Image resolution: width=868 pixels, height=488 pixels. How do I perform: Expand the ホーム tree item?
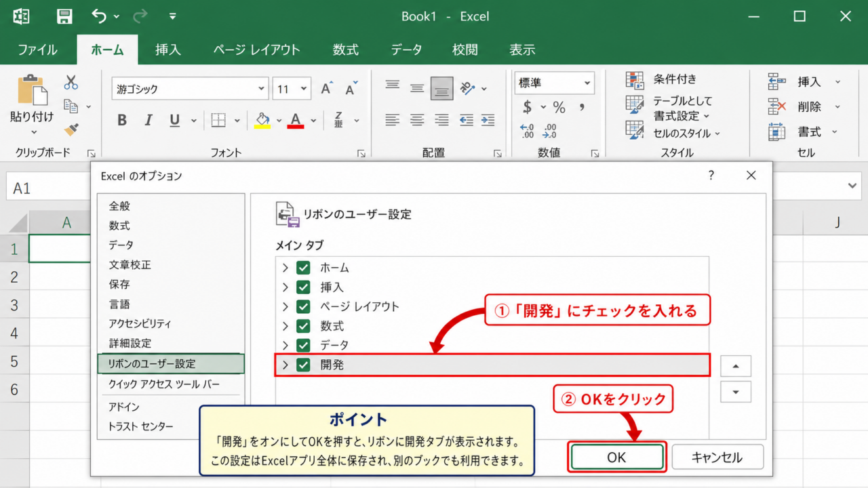(x=285, y=268)
